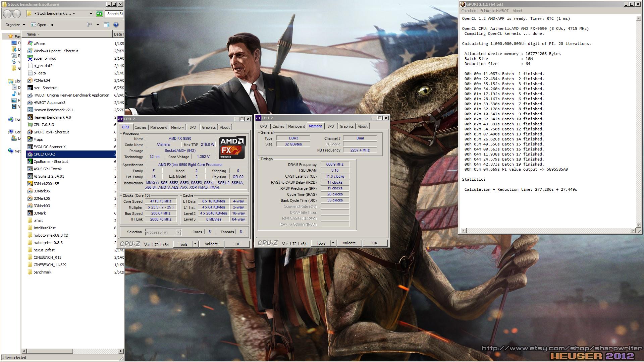
Task: Click the Submit to HWBOT menu
Action: [x=494, y=11]
